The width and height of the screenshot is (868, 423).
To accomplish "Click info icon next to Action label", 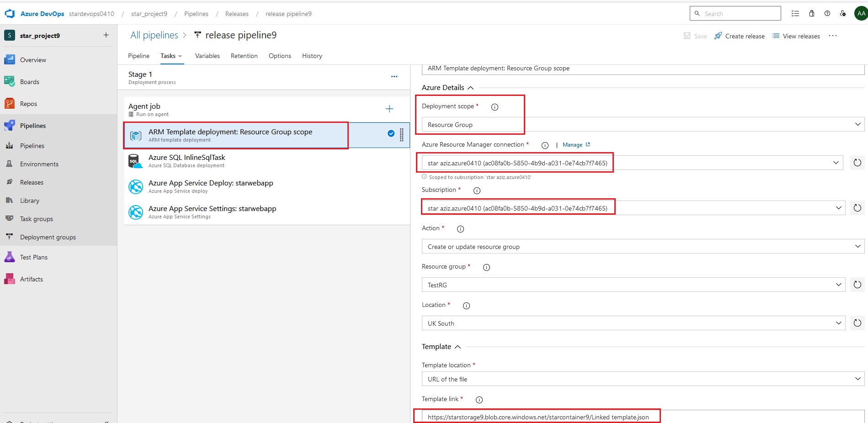I will [x=460, y=229].
